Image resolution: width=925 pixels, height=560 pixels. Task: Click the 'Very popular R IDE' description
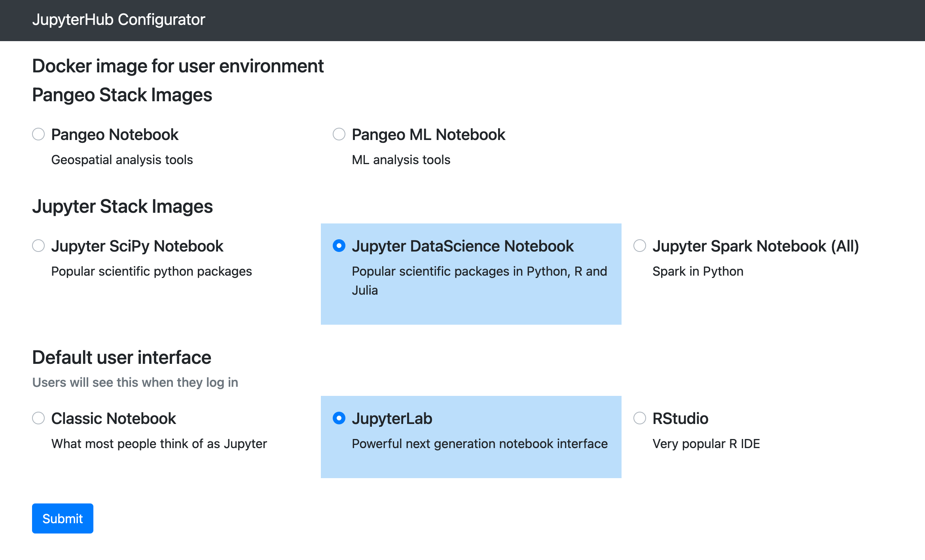(x=706, y=444)
